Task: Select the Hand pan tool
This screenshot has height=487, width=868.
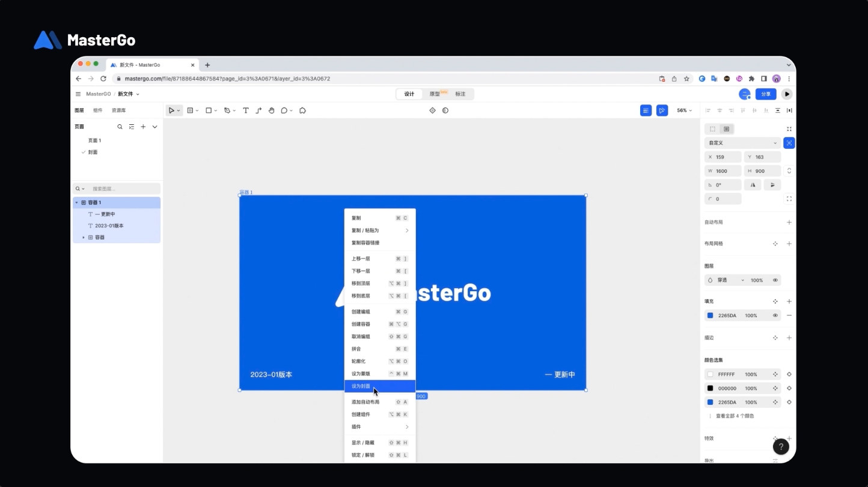Action: coord(271,110)
